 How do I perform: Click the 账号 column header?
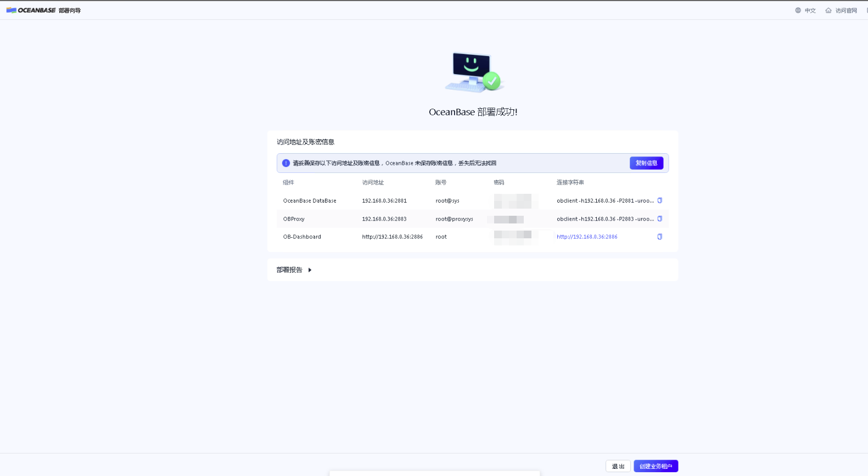pos(441,182)
